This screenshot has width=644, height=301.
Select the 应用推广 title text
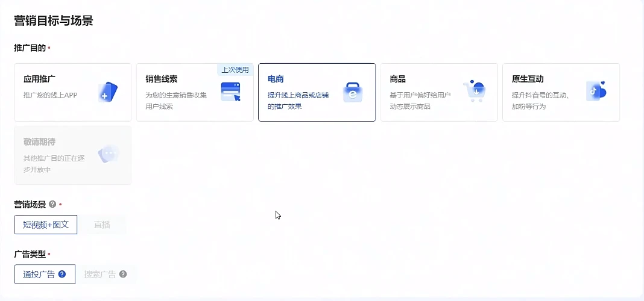[x=40, y=79]
